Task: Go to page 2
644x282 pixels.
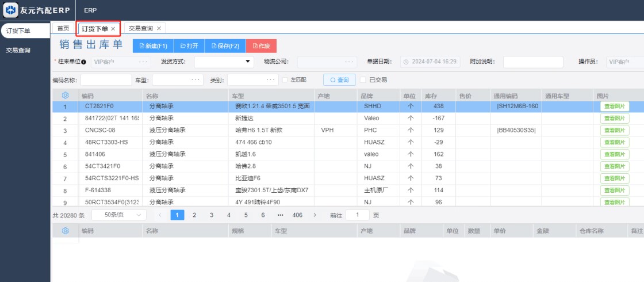Action: point(194,215)
